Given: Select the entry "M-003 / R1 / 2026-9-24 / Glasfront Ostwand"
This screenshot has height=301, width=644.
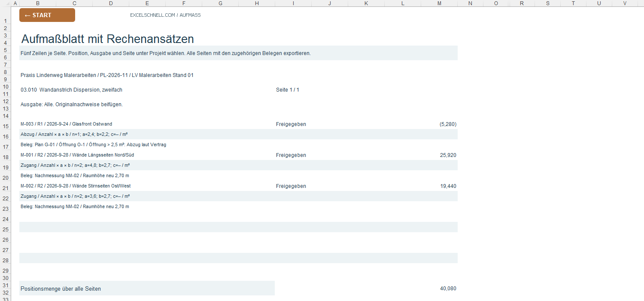Looking at the screenshot, I should pos(67,124).
